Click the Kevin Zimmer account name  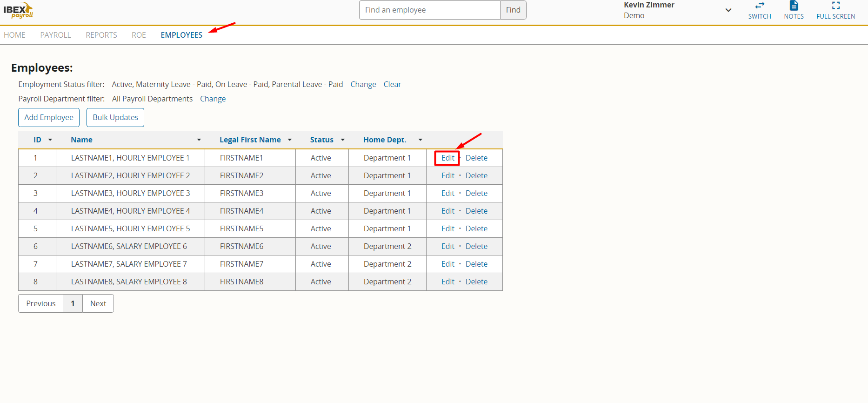(x=649, y=5)
